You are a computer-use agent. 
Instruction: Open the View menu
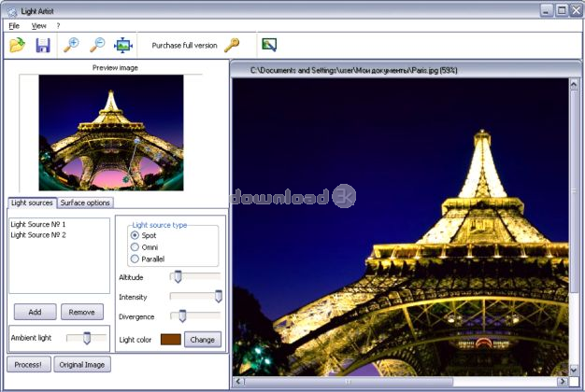coord(39,26)
